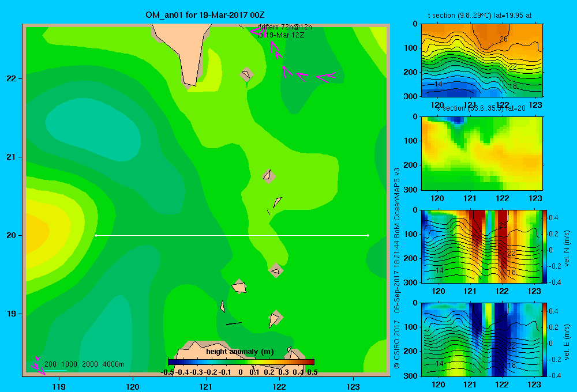Click the 'vel. N (m/s)' axis label
This screenshot has height=392, width=577.
point(567,248)
